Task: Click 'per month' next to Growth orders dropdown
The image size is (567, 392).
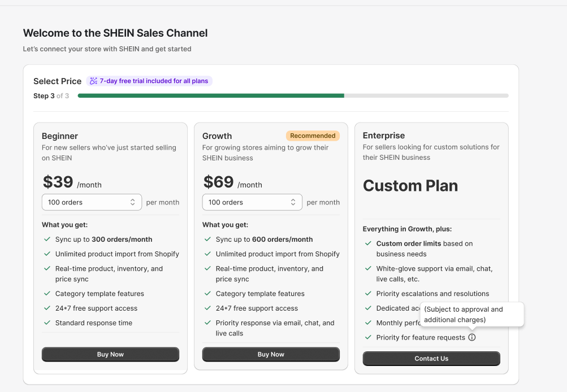Action: coord(323,202)
